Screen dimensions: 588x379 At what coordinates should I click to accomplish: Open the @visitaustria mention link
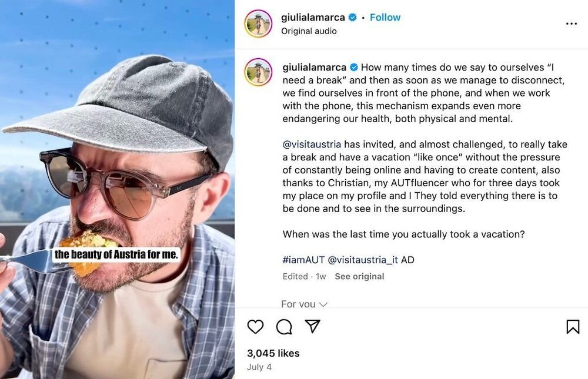click(312, 145)
